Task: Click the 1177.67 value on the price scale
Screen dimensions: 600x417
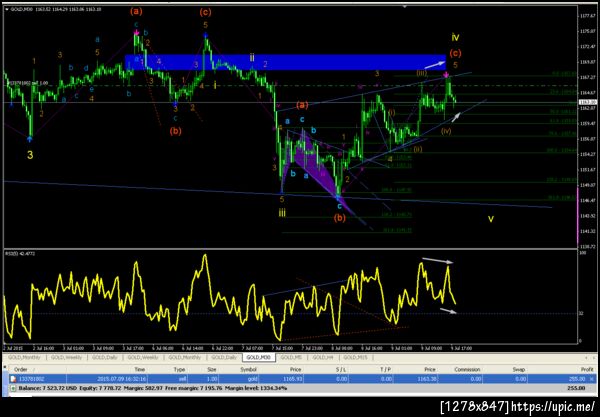Action: tap(588, 16)
